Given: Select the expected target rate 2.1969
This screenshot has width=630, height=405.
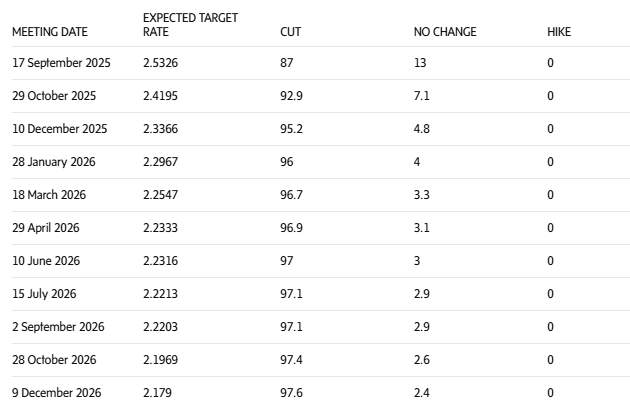Looking at the screenshot, I should pos(160,360).
